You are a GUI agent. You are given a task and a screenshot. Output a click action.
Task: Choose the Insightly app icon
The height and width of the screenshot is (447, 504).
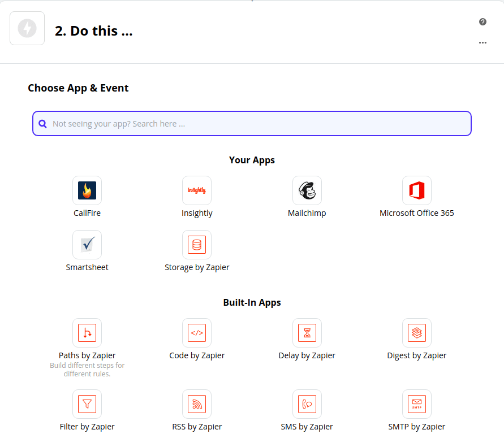[x=197, y=190]
